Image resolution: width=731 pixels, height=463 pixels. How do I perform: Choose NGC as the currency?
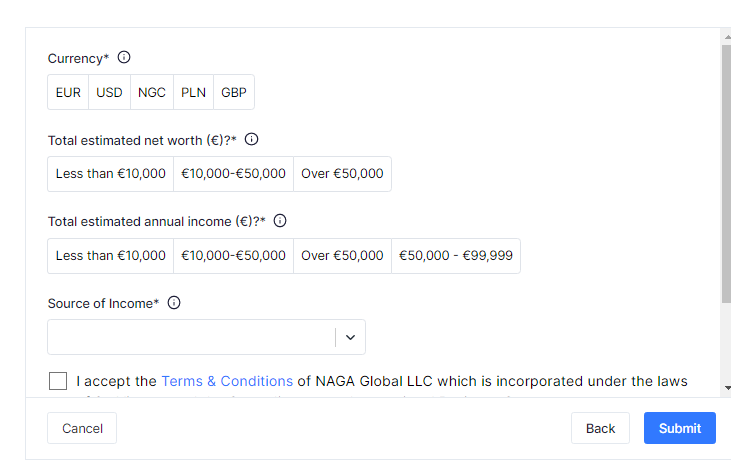(152, 92)
